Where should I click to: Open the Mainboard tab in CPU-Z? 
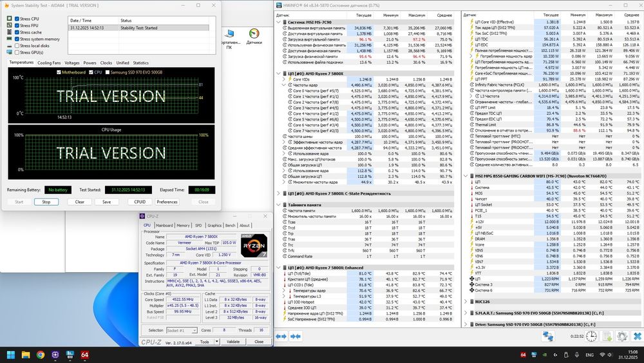[x=164, y=225]
